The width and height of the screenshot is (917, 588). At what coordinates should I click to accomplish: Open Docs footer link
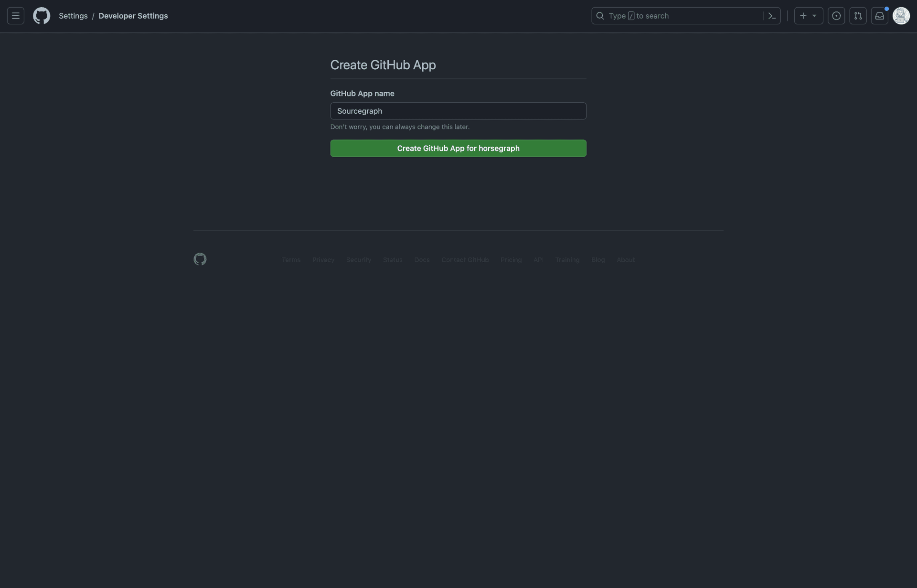[422, 260]
